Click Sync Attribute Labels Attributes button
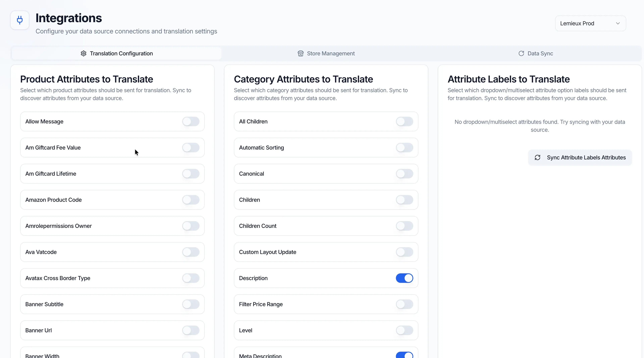 [580, 158]
